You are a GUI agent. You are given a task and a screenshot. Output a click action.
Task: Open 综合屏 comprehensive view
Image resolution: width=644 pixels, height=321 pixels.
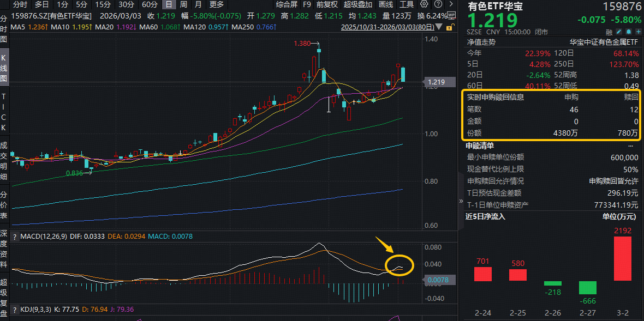coord(287,4)
